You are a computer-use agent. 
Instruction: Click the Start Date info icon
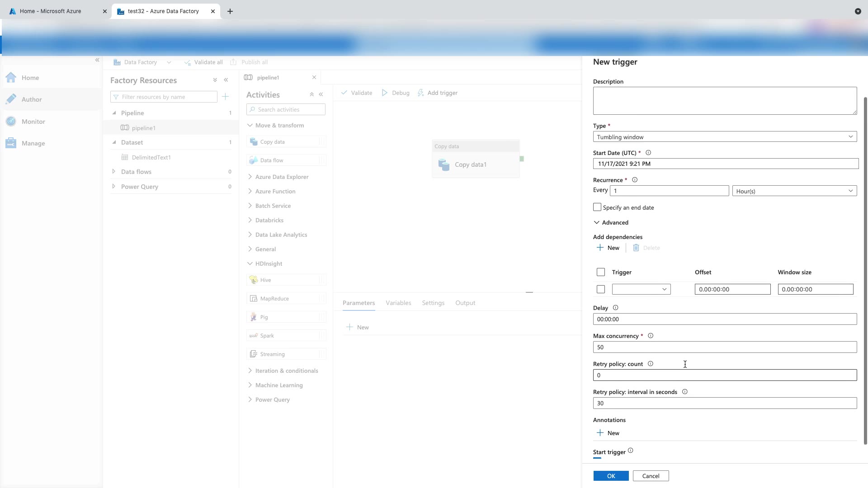pyautogui.click(x=648, y=153)
